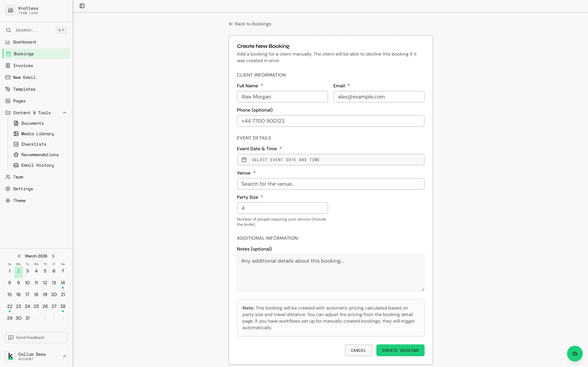Click the Create Booking button
588x367 pixels.
click(x=400, y=350)
